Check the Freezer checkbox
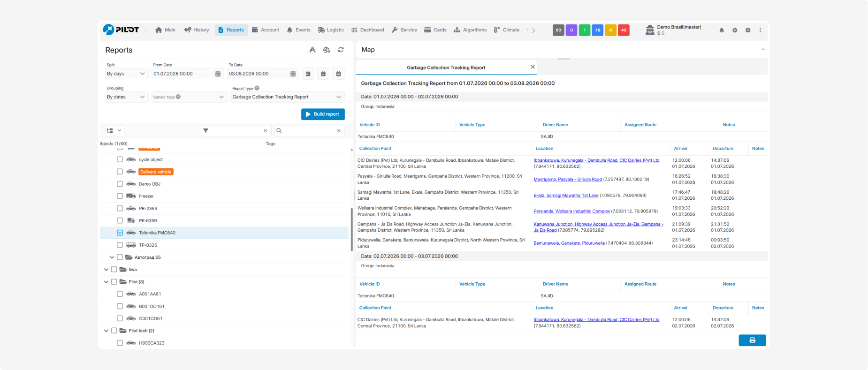 pyautogui.click(x=120, y=196)
